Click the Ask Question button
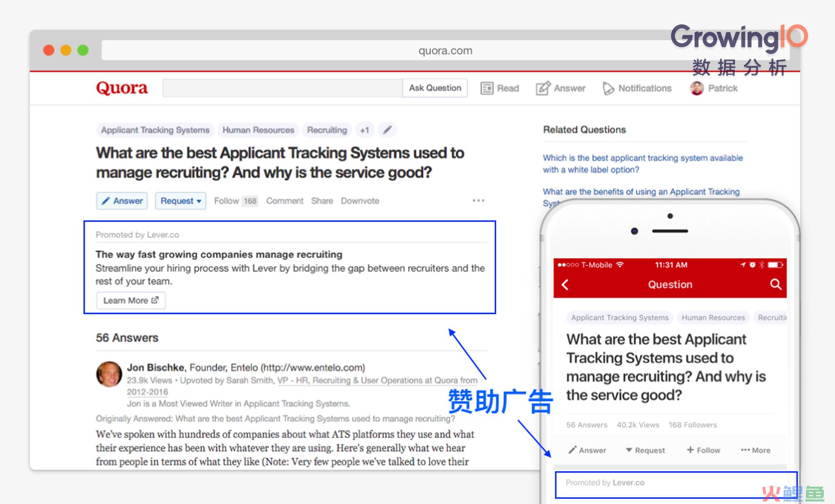 435,88
